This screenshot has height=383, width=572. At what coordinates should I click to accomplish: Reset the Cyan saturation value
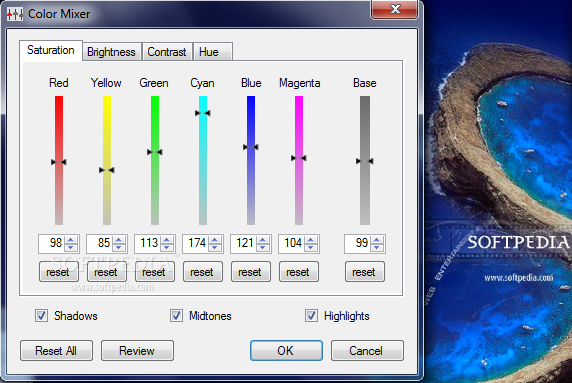[203, 272]
